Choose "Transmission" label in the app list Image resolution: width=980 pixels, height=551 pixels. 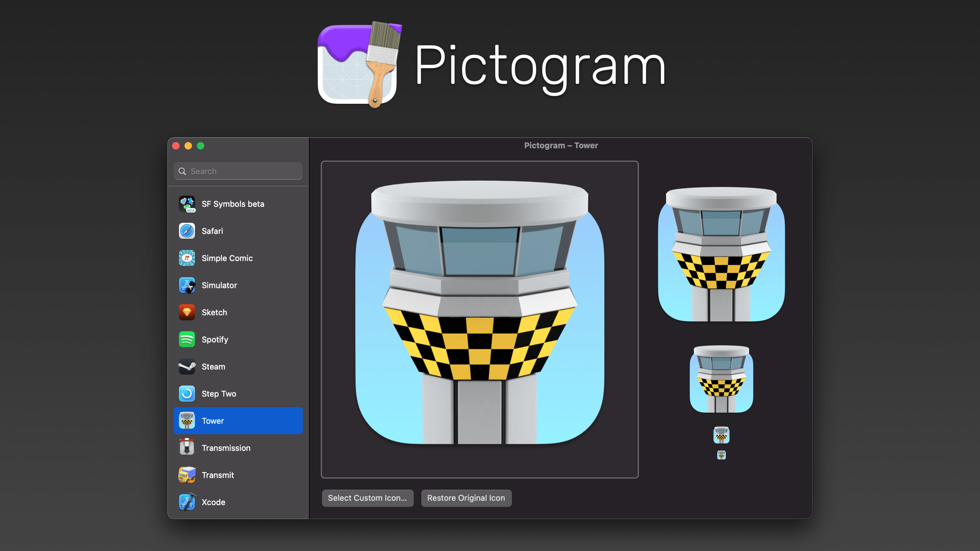click(x=226, y=448)
